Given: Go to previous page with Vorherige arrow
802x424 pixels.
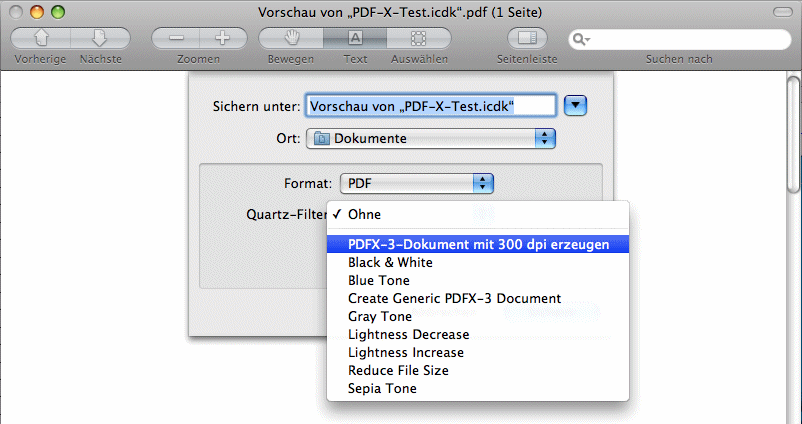Looking at the screenshot, I should coord(41,38).
